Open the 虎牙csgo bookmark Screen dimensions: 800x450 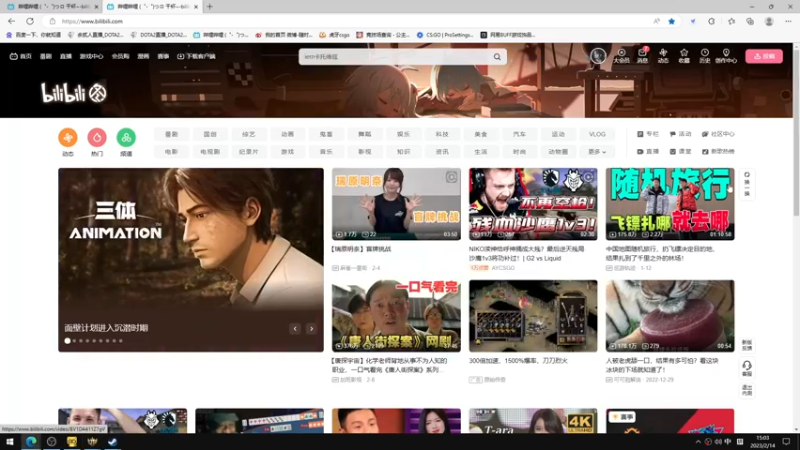[334, 35]
